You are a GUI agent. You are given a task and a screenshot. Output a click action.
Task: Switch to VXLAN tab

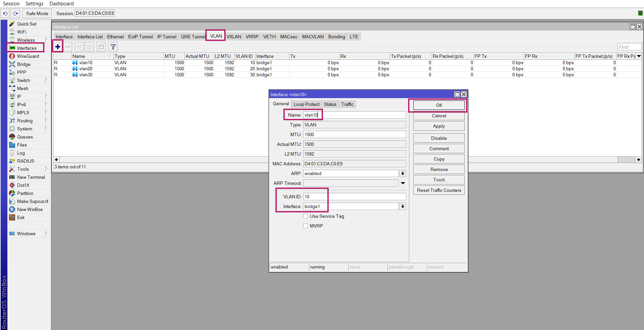[234, 37]
